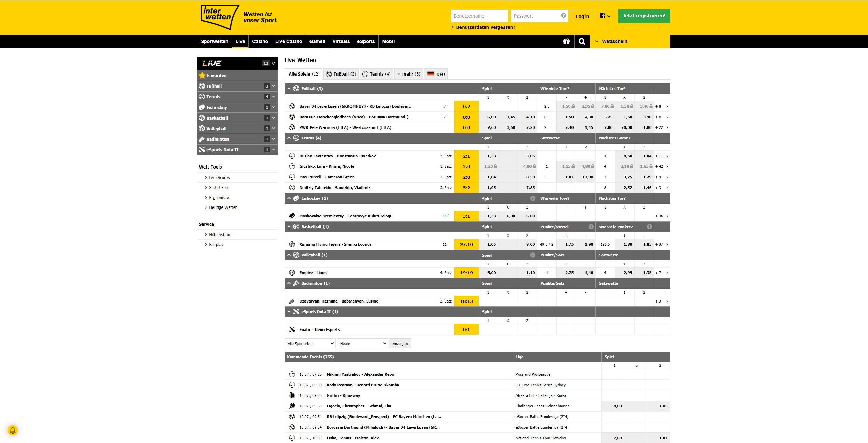Click soccer ball icon for Leverkusen match
The width and height of the screenshot is (868, 443).
click(x=292, y=106)
